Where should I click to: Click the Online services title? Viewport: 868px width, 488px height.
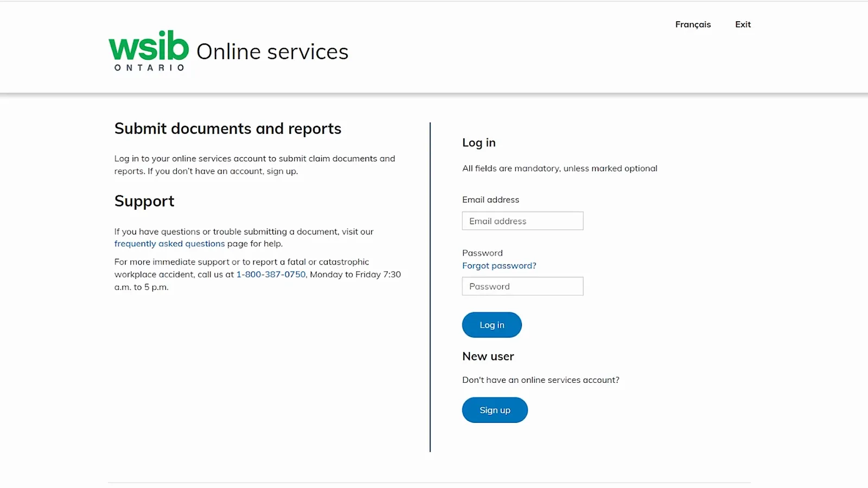coord(272,52)
